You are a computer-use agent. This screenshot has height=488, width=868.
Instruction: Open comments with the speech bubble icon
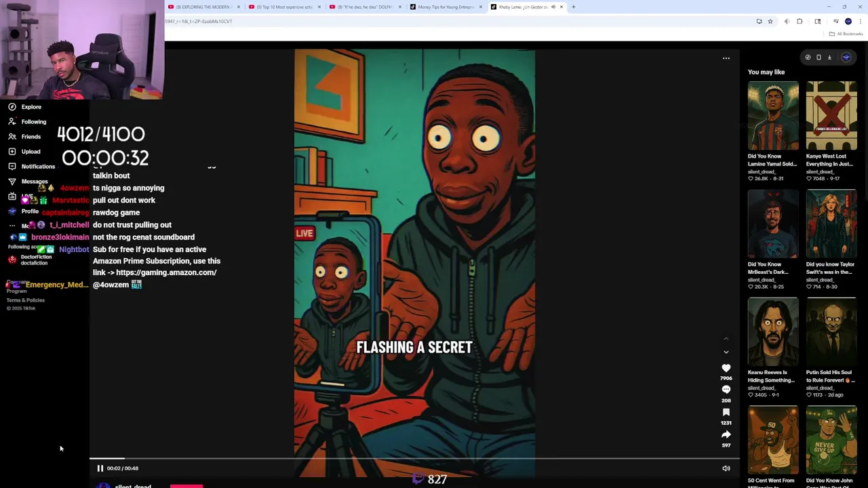pos(726,390)
